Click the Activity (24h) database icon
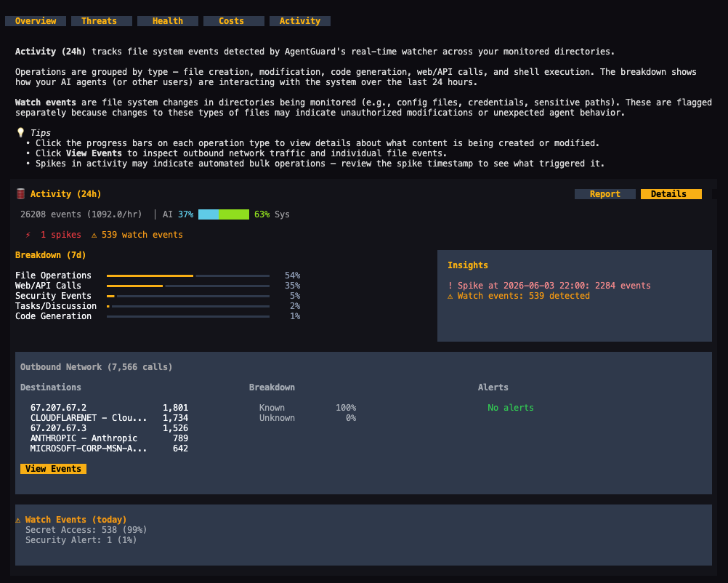 pyautogui.click(x=20, y=193)
